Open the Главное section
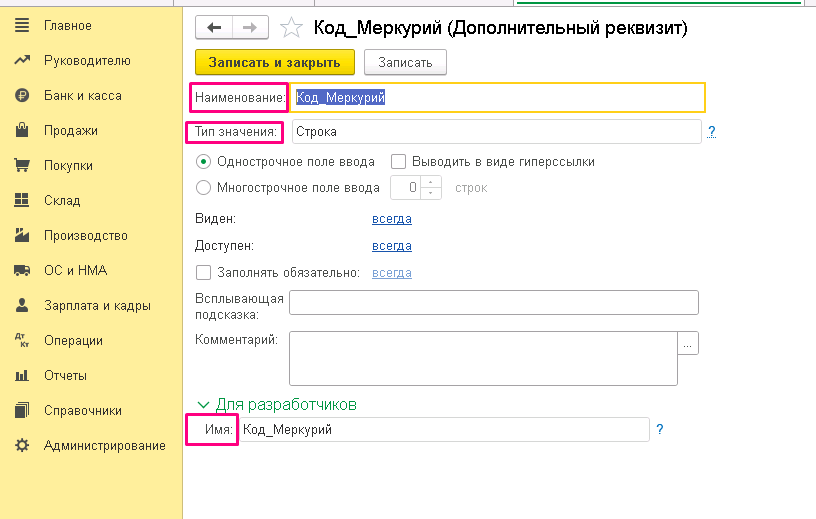This screenshot has height=519, width=816. 68,26
